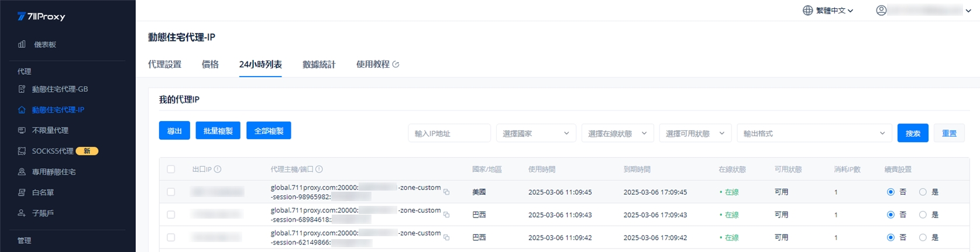Select 是 renewal radio in the first row
Screen dimensions: 980x252
923,192
